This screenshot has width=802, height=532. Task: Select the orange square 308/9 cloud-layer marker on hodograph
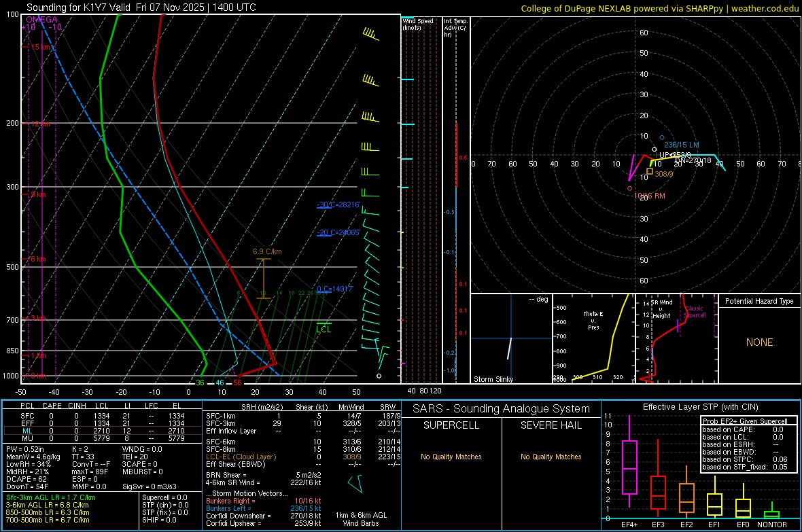coord(650,171)
